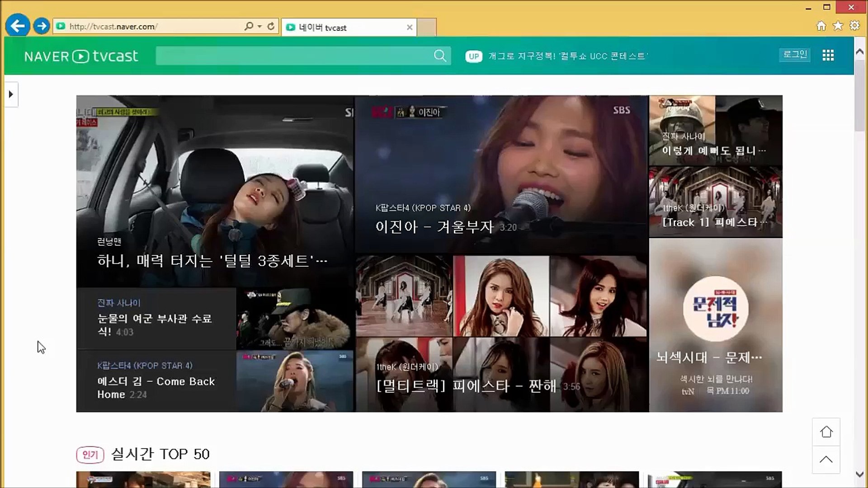
Task: Expand the left sidebar panel arrow
Action: click(11, 94)
